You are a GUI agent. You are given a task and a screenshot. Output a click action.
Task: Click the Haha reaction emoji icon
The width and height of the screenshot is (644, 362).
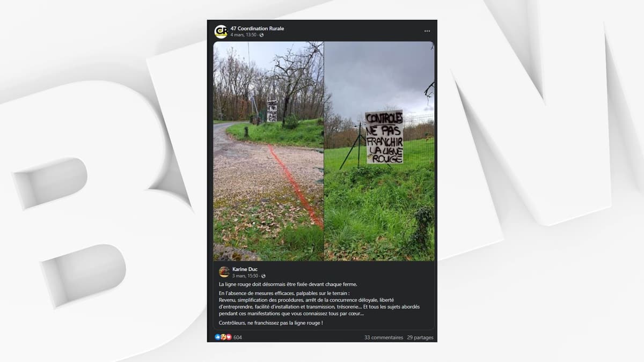[x=223, y=337]
